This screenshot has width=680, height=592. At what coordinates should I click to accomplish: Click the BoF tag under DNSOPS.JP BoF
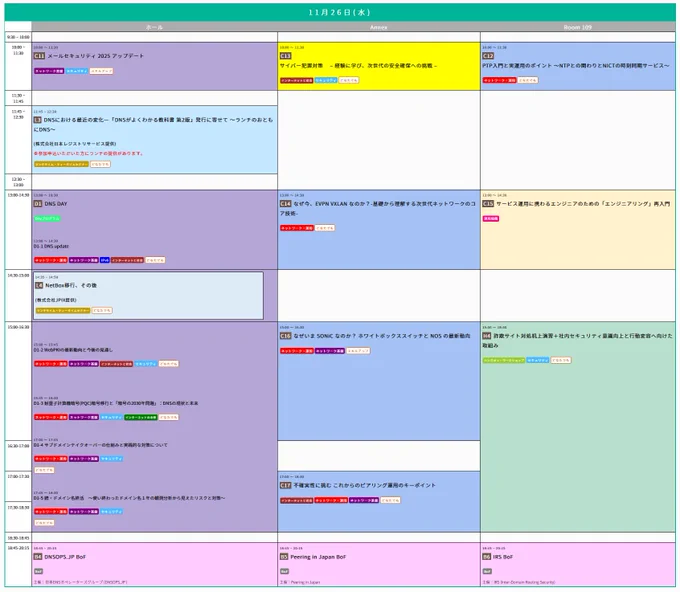[39, 572]
